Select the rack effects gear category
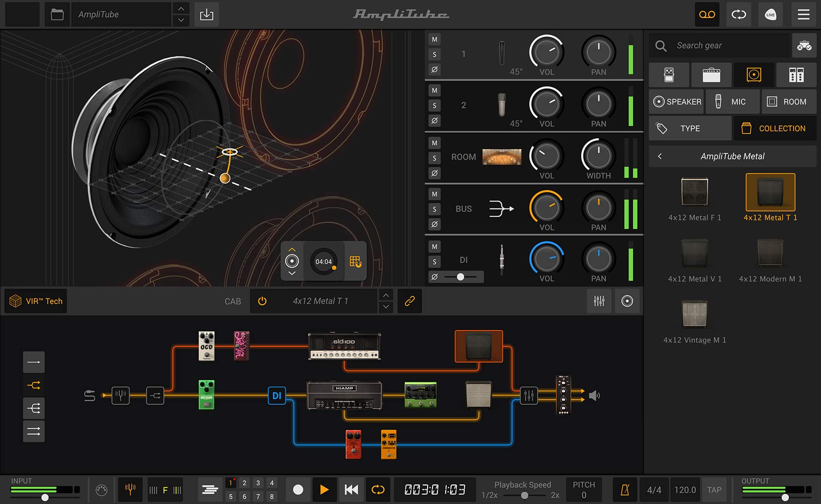 coord(796,75)
